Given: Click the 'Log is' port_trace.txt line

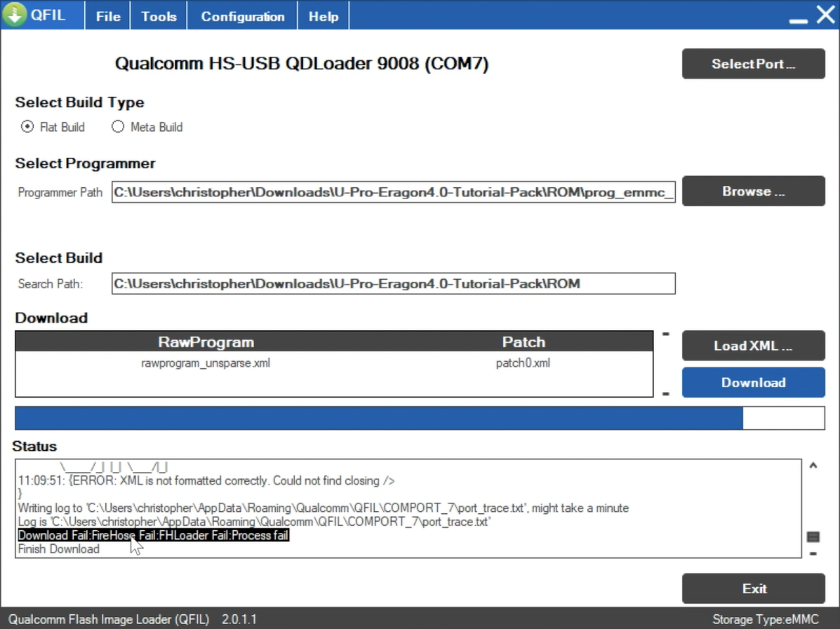Looking at the screenshot, I should pyautogui.click(x=254, y=522).
